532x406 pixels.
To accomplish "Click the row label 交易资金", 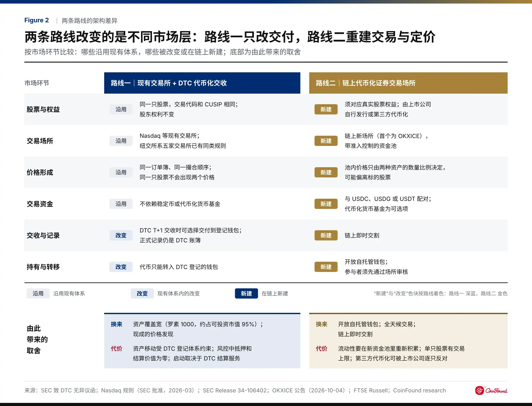I will click(x=40, y=204).
